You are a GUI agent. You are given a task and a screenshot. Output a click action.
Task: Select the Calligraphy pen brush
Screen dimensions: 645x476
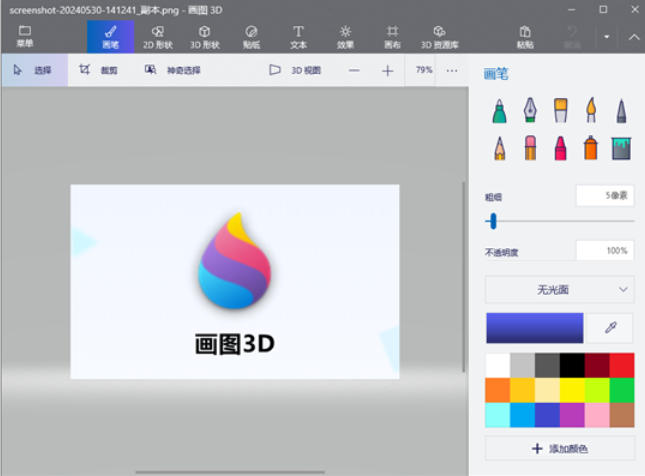pos(530,110)
